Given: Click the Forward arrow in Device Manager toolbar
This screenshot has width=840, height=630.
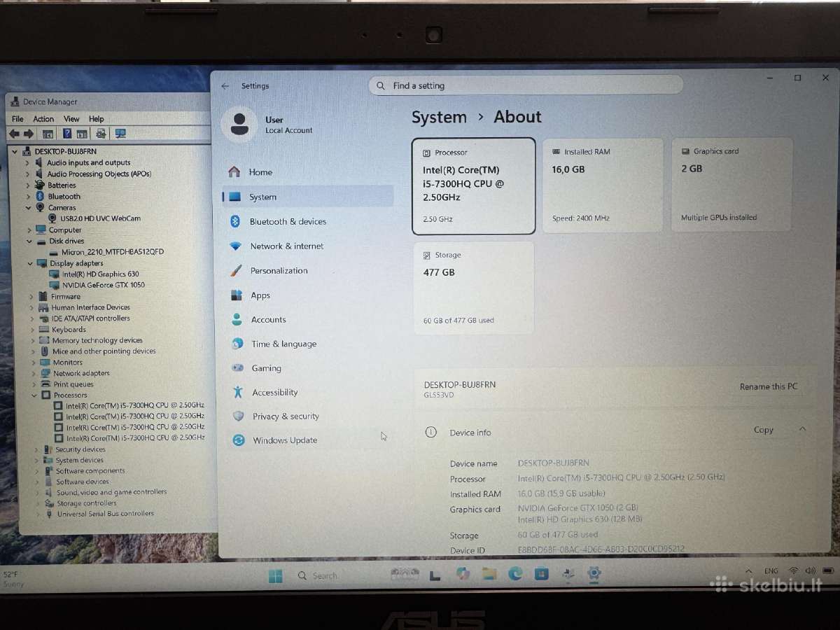Looking at the screenshot, I should click(29, 134).
